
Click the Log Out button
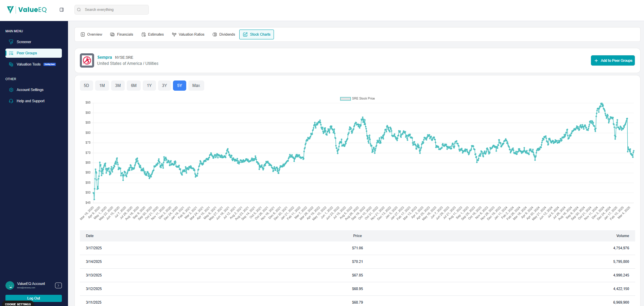34,298
